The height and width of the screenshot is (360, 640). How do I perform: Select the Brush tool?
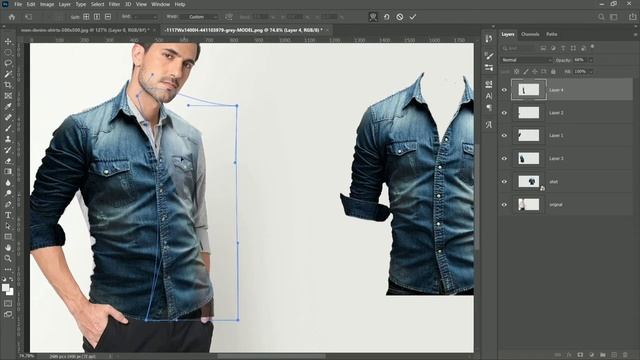(x=8, y=128)
